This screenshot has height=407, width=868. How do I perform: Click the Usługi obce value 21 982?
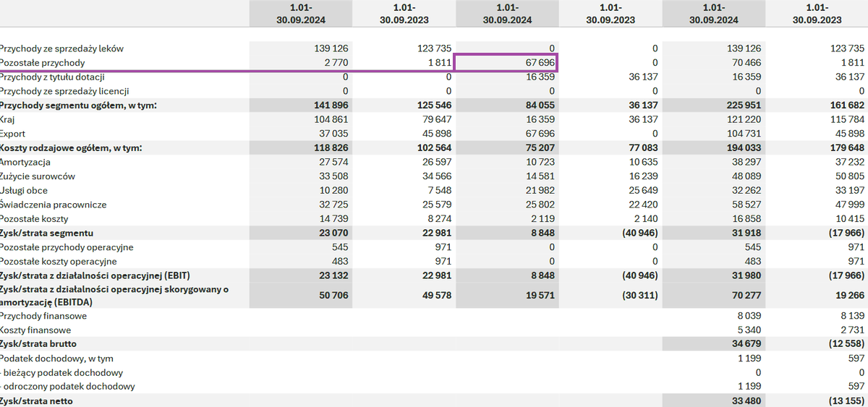(x=541, y=191)
